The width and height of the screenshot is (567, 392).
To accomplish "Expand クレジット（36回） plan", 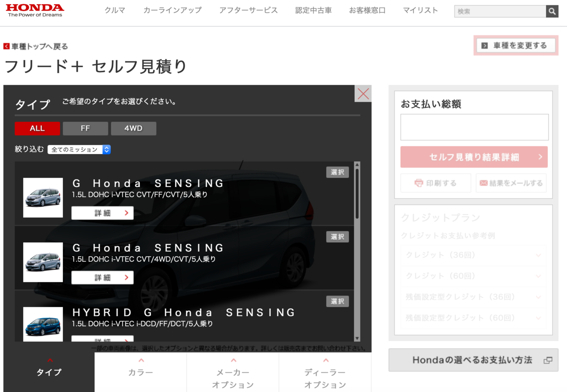I will 473,255.
